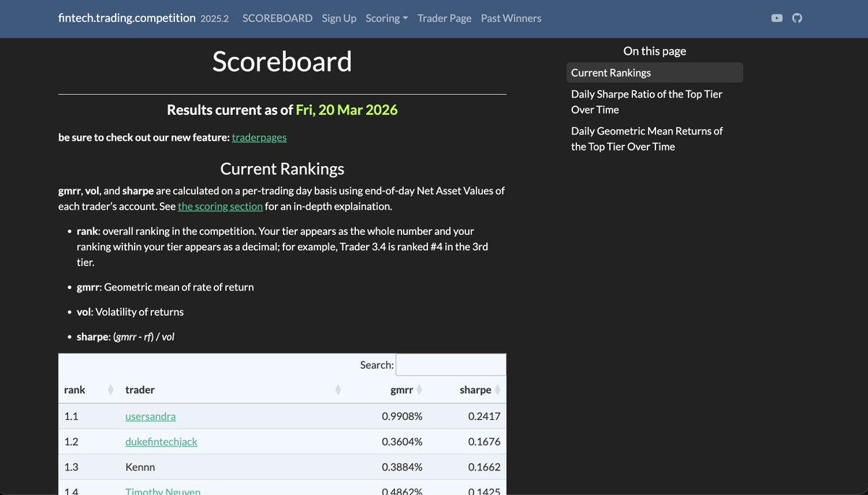Click gmrr value 0.3604%
Image resolution: width=868 pixels, height=495 pixels.
[402, 442]
